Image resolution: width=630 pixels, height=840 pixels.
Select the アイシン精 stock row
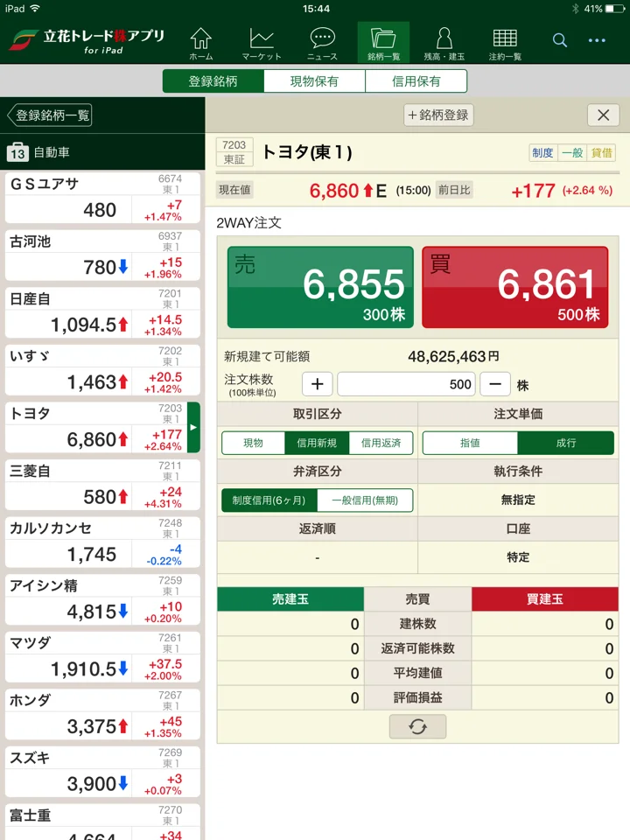[102, 598]
